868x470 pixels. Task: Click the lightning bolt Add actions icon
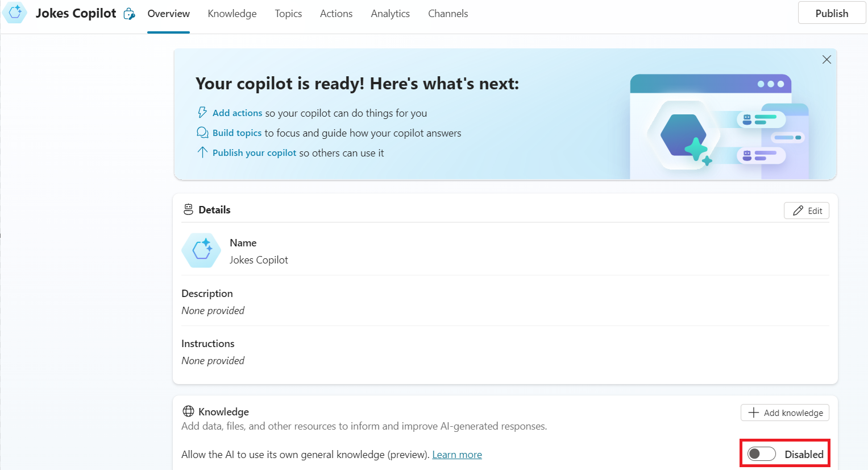[202, 113]
